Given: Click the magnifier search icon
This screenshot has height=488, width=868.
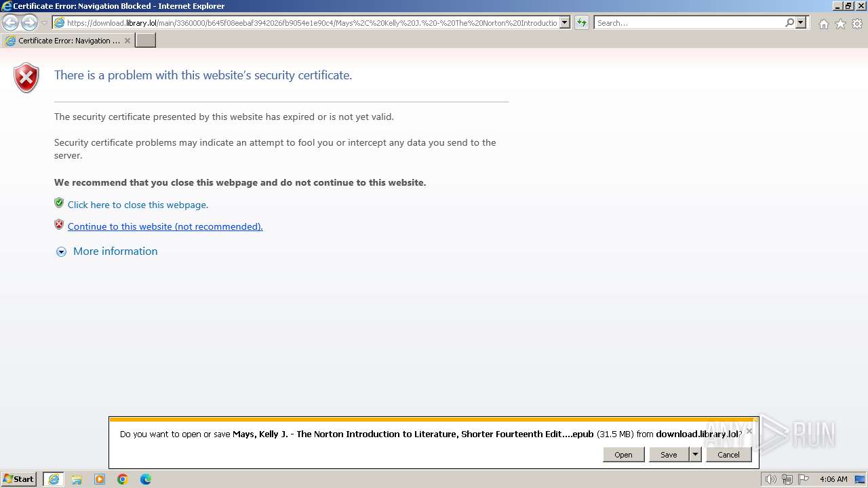Looking at the screenshot, I should pos(789,22).
